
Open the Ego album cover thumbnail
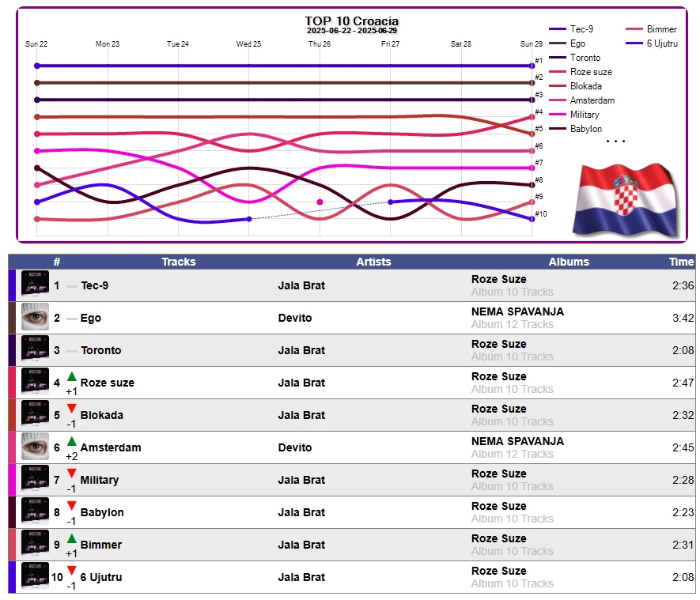click(x=36, y=317)
